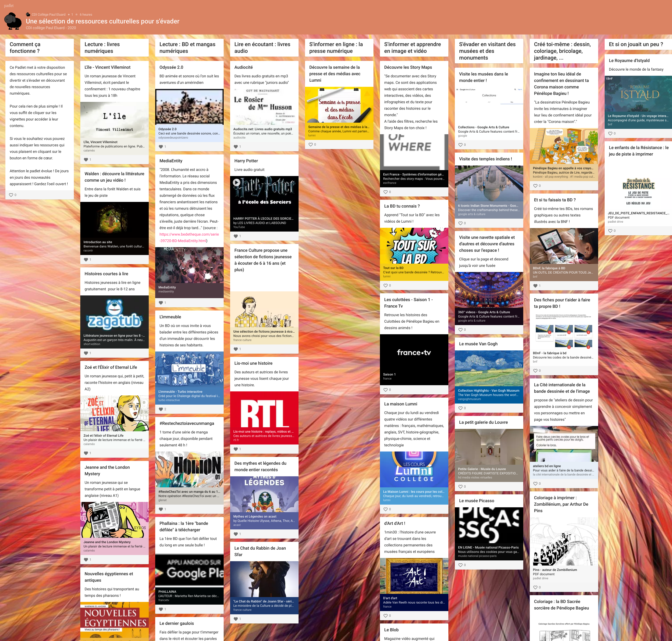Like the Histoires courtes zagatub post
672x641 pixels.
pyautogui.click(x=86, y=353)
